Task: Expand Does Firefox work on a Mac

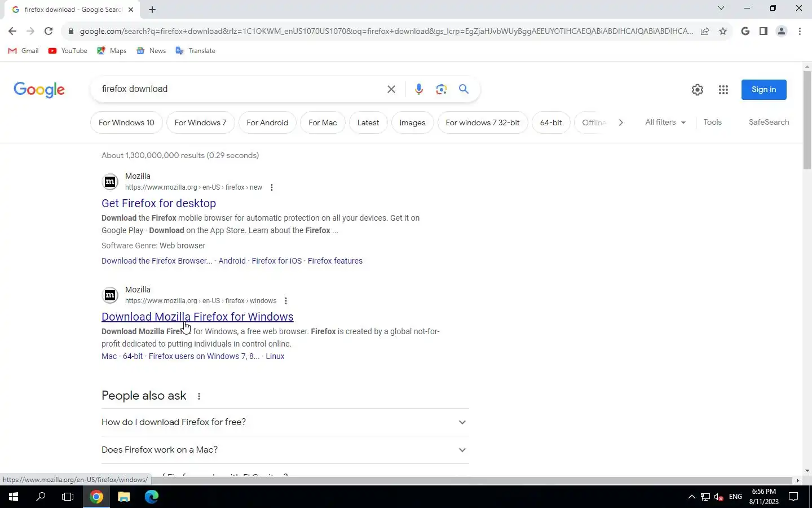Action: tap(285, 450)
